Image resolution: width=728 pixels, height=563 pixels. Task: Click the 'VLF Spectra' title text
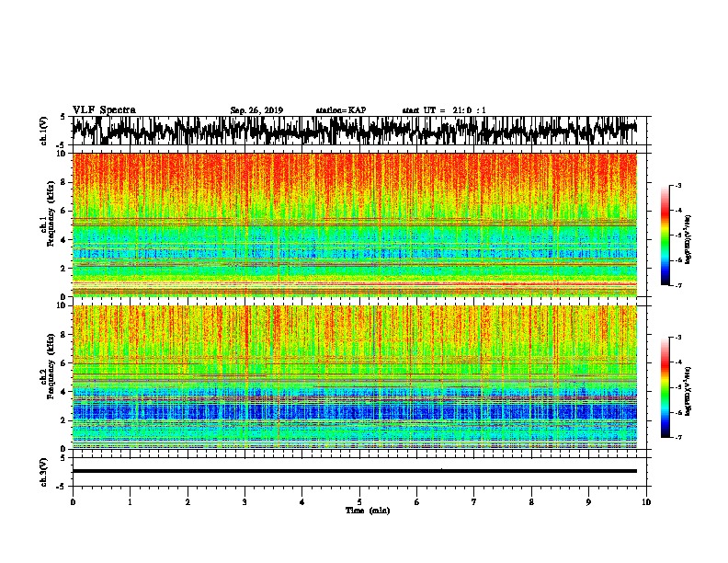click(104, 110)
